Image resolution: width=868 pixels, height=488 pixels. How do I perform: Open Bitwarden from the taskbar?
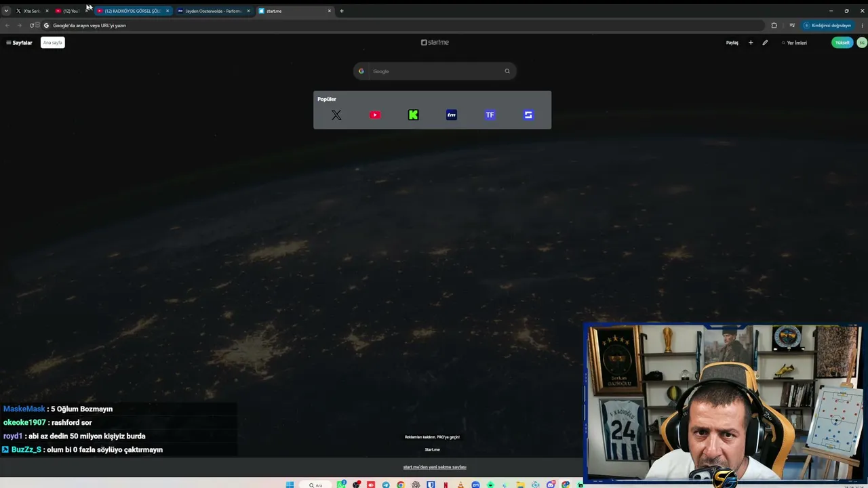[431, 485]
